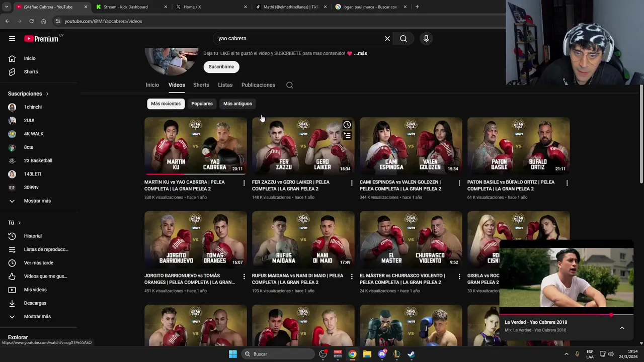The height and width of the screenshot is (362, 644).
Task: Expand the Suscripciones section arrow
Action: (47, 94)
